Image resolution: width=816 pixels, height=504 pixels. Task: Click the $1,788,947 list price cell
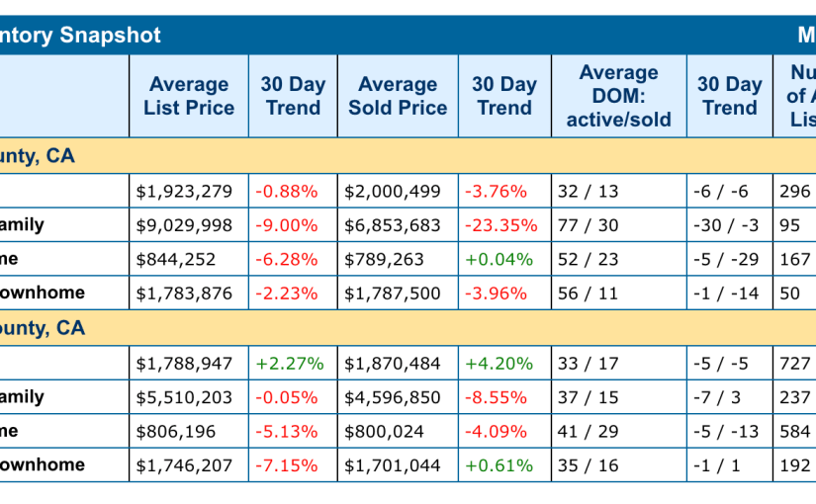point(183,363)
